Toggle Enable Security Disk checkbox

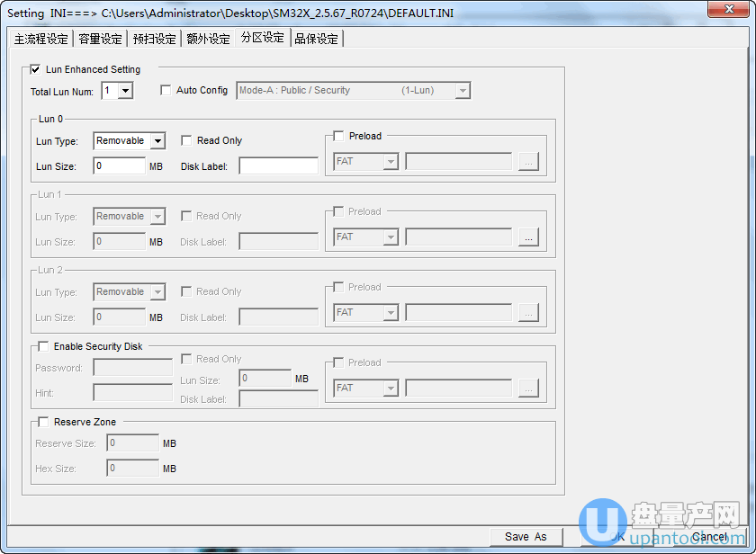click(43, 346)
